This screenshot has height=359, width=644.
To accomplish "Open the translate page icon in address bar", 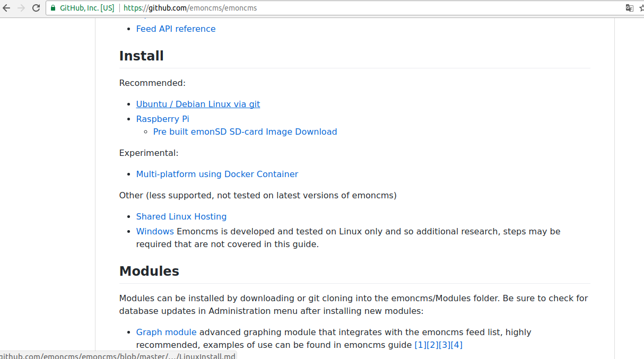I will pyautogui.click(x=629, y=8).
